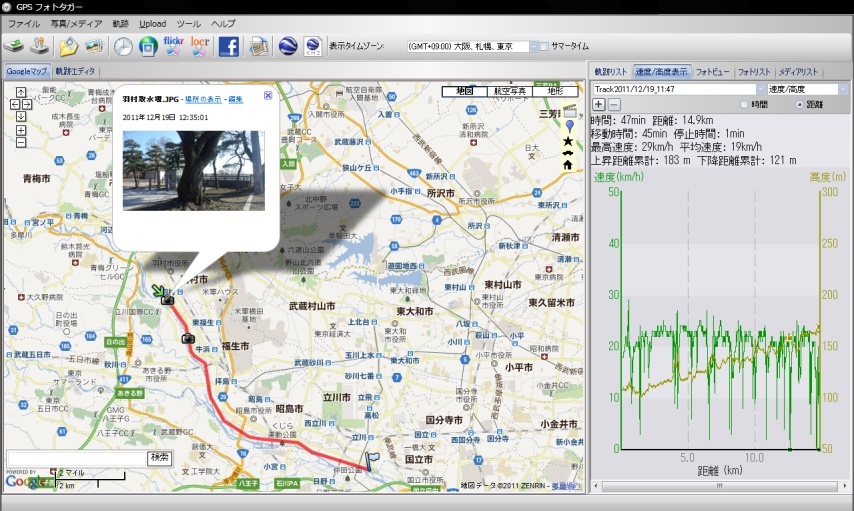Click the map search input field
This screenshot has width=854, height=511.
pos(75,457)
